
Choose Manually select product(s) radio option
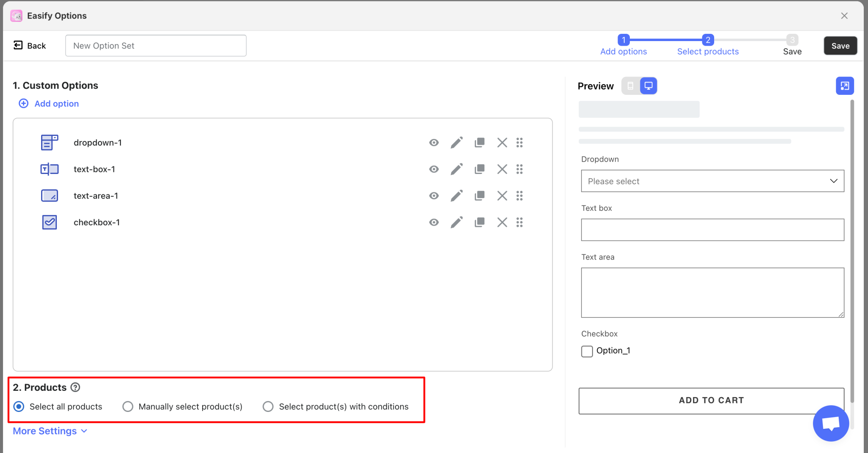pos(128,406)
